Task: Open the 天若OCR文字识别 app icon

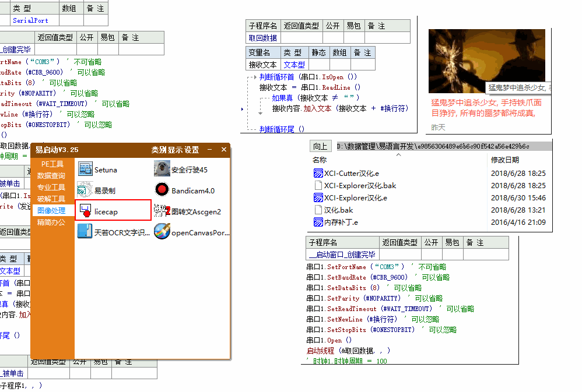Action: [86, 232]
